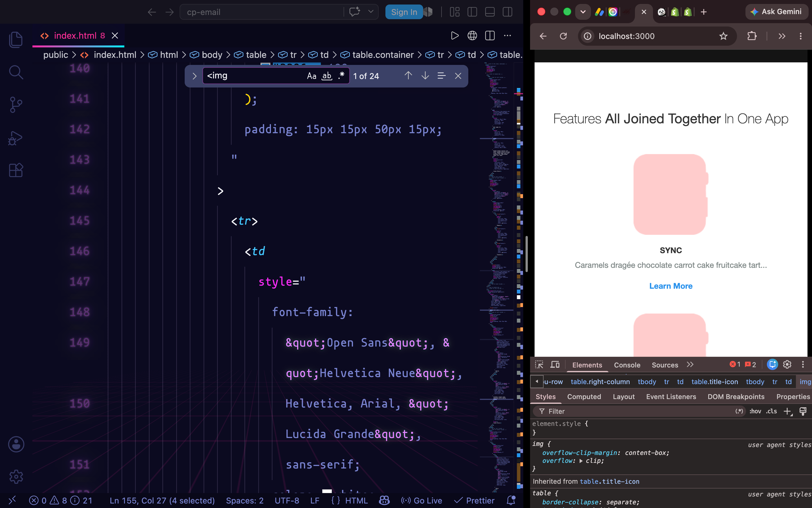
Task: Split the editor to the right
Action: (490, 36)
